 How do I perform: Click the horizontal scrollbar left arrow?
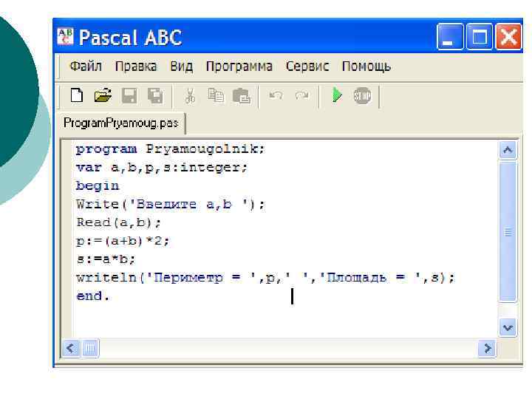pyautogui.click(x=71, y=348)
